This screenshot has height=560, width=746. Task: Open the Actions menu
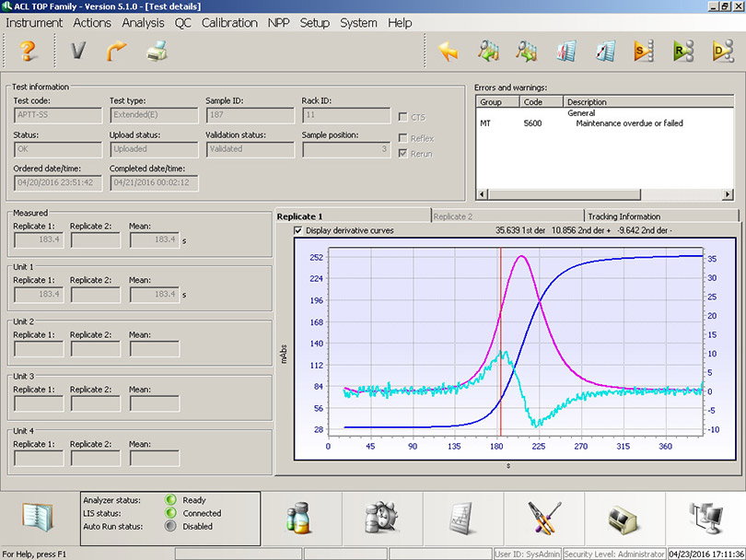click(92, 23)
